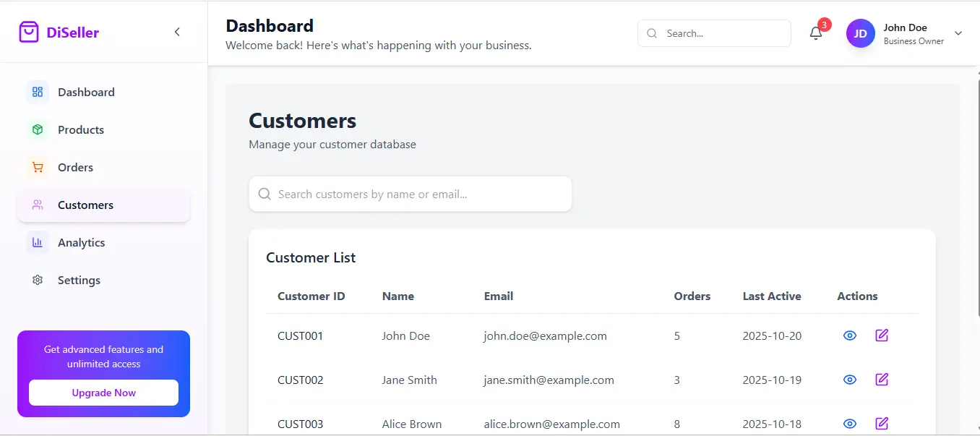980x436 pixels.
Task: Open notifications via the bell icon
Action: [815, 33]
